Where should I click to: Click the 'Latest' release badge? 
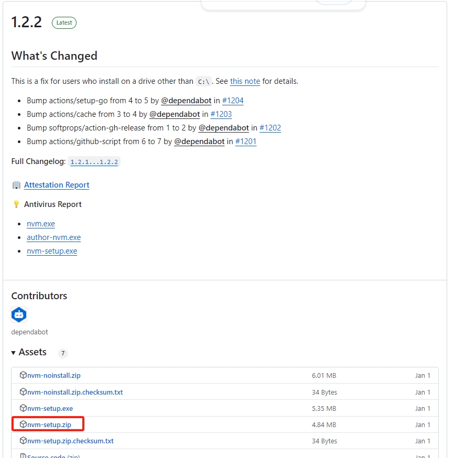click(x=64, y=23)
